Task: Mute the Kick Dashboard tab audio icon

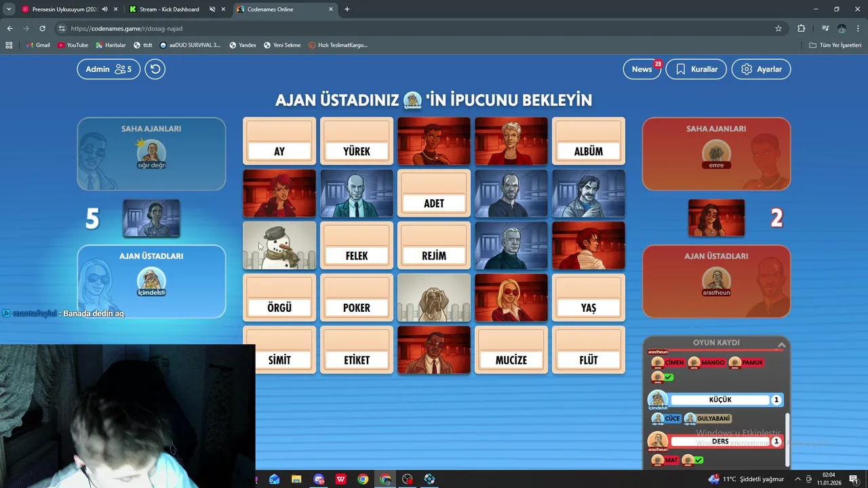Action: (212, 9)
